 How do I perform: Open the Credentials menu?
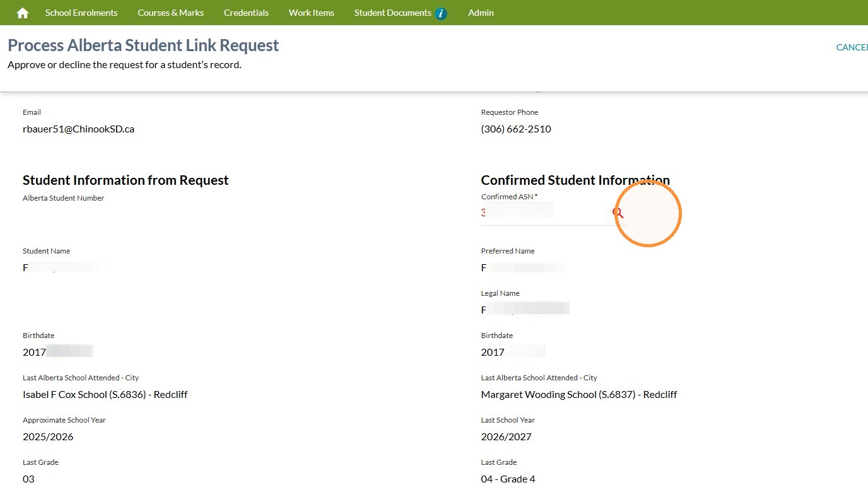[246, 13]
